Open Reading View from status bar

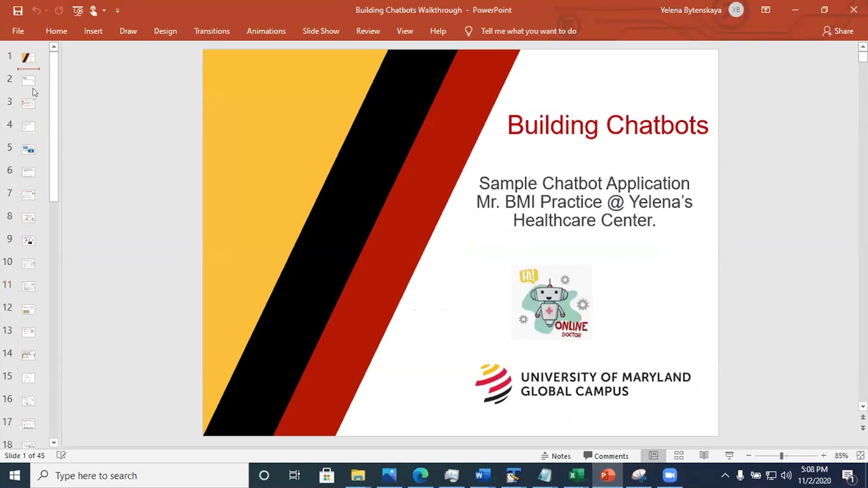coord(704,455)
